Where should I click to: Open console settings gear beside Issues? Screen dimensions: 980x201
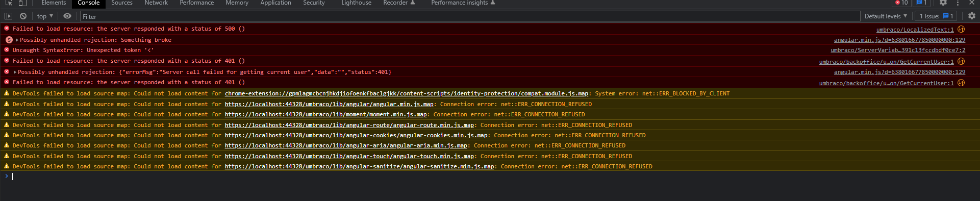click(971, 16)
